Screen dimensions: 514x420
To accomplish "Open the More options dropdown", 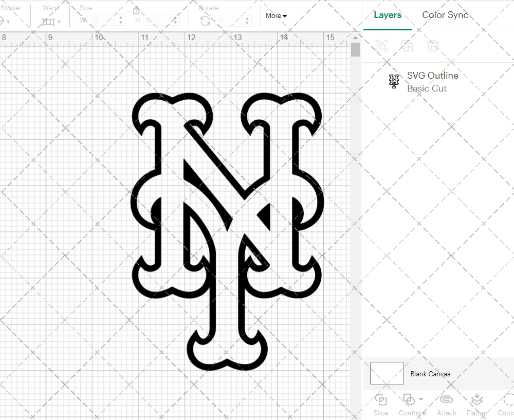I will coord(276,16).
